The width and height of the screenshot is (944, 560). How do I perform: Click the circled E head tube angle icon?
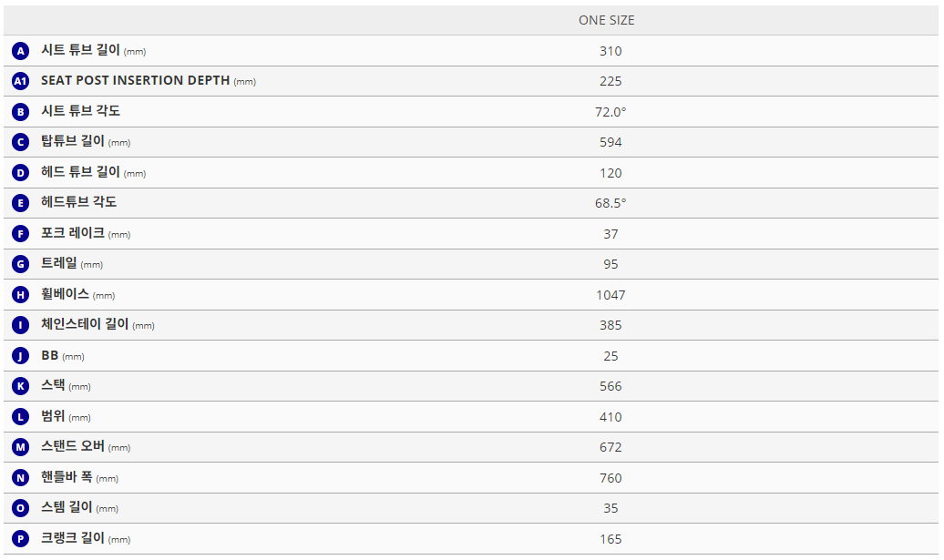(x=21, y=203)
